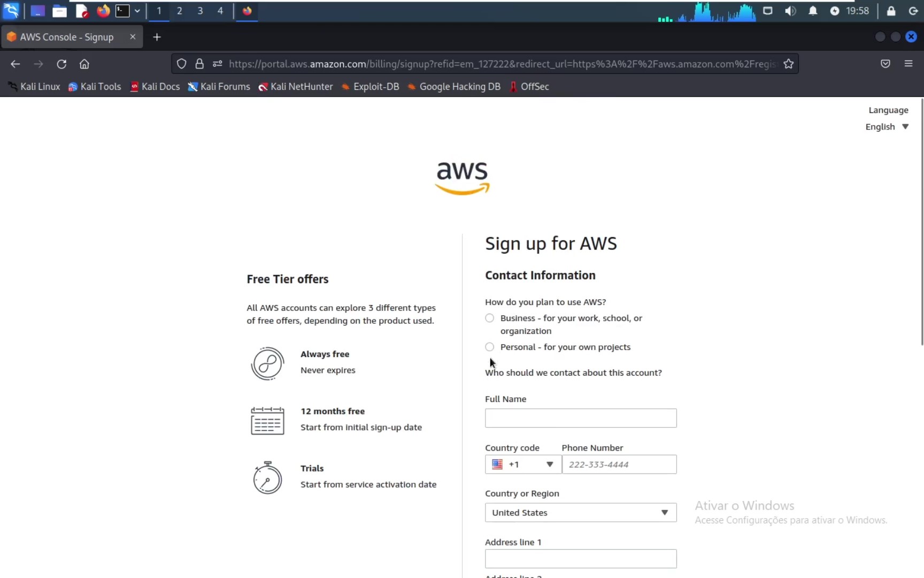Open the notifications bell icon
Image resolution: width=924 pixels, height=578 pixels.
click(x=813, y=11)
